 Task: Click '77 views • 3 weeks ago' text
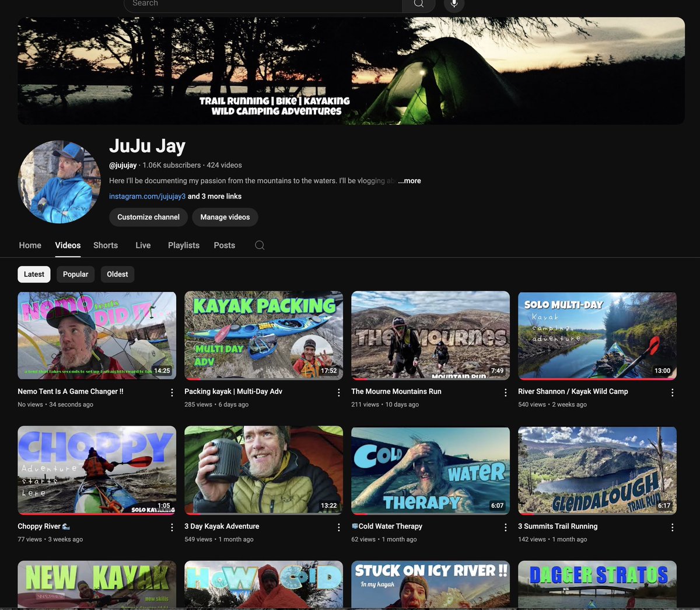[50, 539]
